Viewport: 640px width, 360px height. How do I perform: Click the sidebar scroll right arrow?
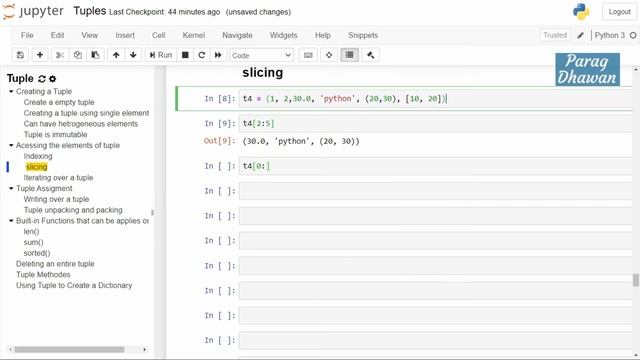(144, 350)
